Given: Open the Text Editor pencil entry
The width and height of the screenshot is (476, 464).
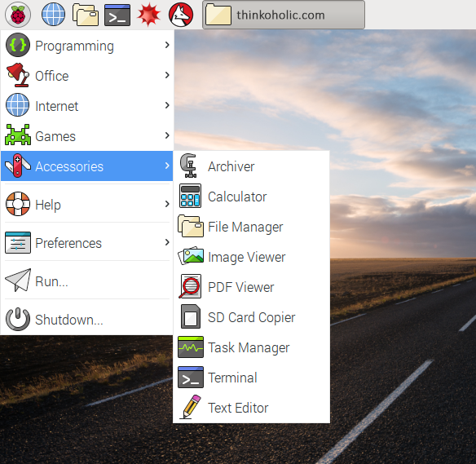Looking at the screenshot, I should coord(251,408).
